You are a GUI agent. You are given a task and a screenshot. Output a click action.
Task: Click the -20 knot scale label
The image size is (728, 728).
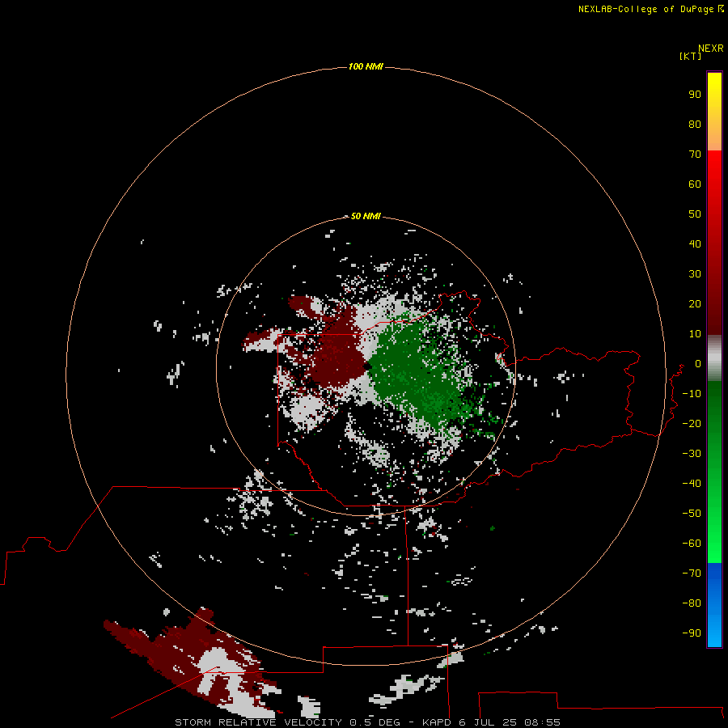pyautogui.click(x=692, y=423)
